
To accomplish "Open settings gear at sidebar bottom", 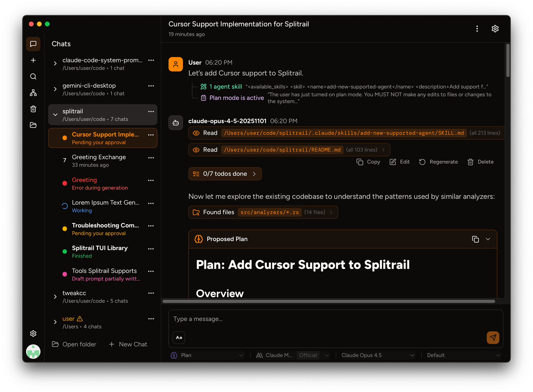I will tap(33, 333).
